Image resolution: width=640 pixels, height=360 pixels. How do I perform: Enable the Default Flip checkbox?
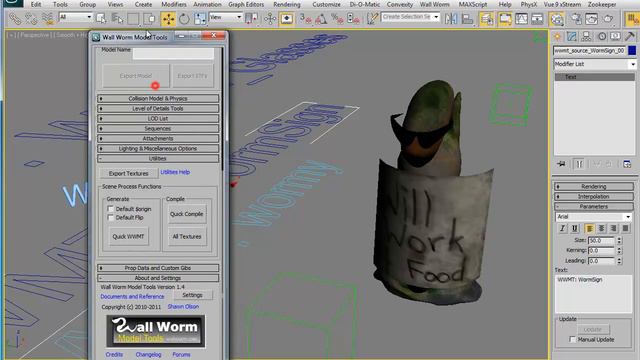click(110, 218)
